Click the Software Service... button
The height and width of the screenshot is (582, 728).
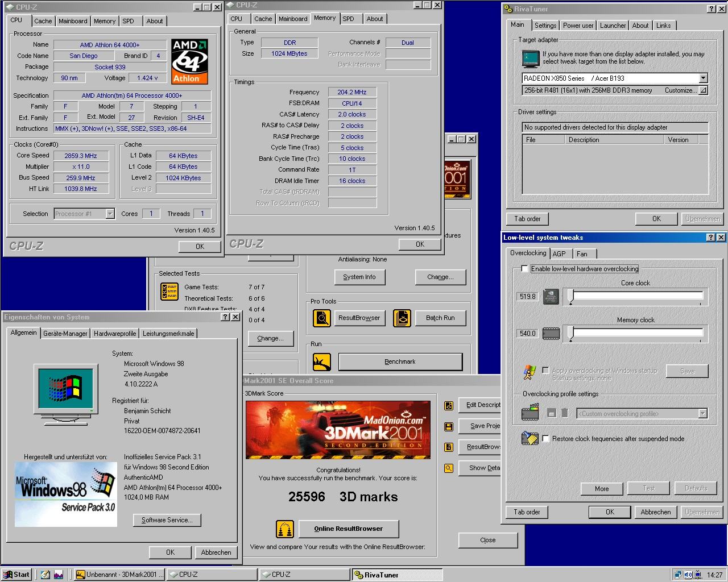click(167, 520)
